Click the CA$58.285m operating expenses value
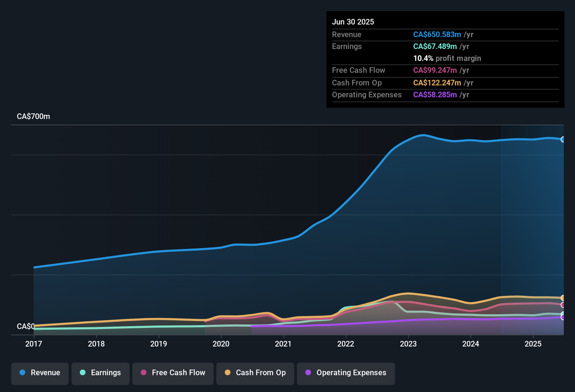This screenshot has width=575, height=392. 435,94
